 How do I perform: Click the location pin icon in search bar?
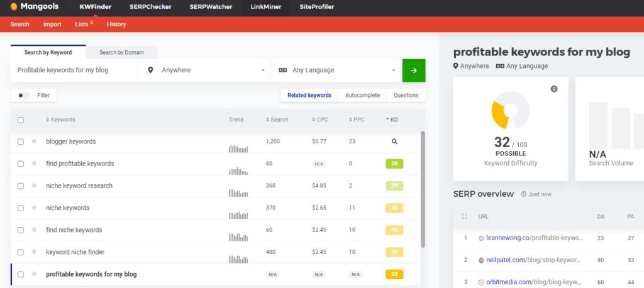[150, 70]
